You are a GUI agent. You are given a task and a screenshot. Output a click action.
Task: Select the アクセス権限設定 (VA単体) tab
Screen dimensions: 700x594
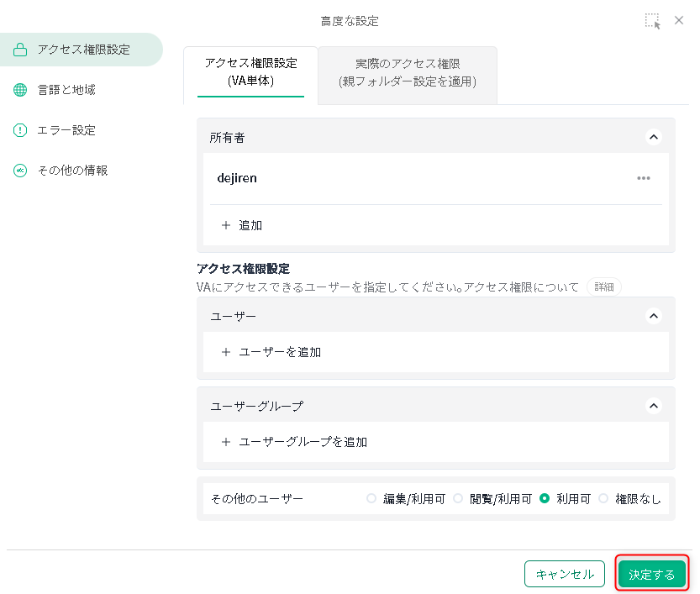(250, 72)
